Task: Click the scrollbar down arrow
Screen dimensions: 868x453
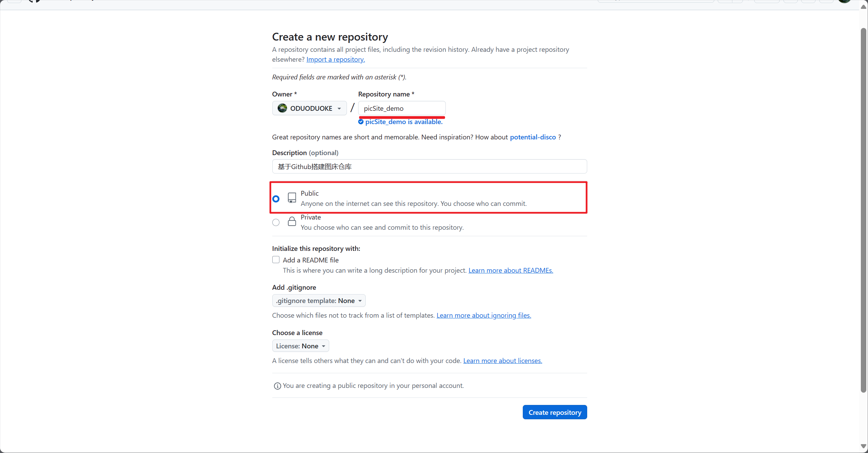Action: (864, 446)
